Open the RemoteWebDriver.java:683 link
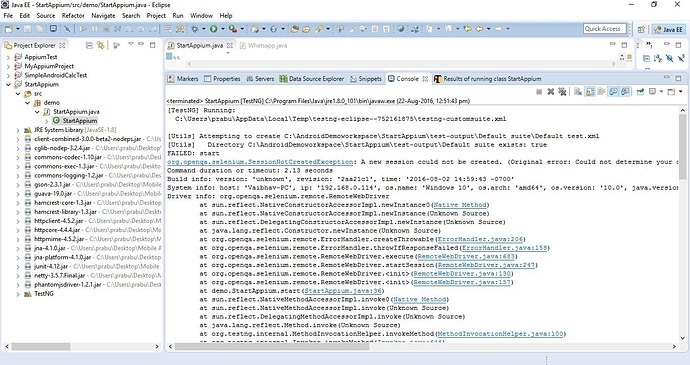Screen dimensions: 690x365 click(466, 257)
